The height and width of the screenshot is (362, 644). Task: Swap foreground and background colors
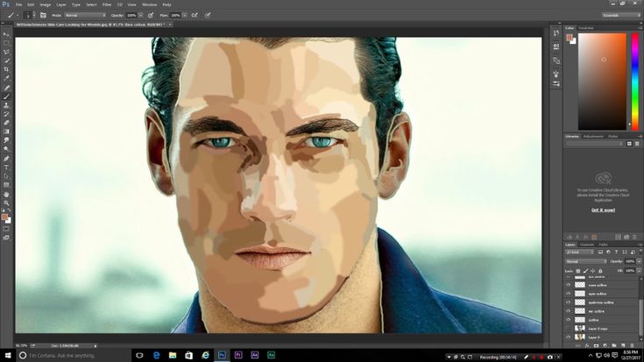click(9, 210)
